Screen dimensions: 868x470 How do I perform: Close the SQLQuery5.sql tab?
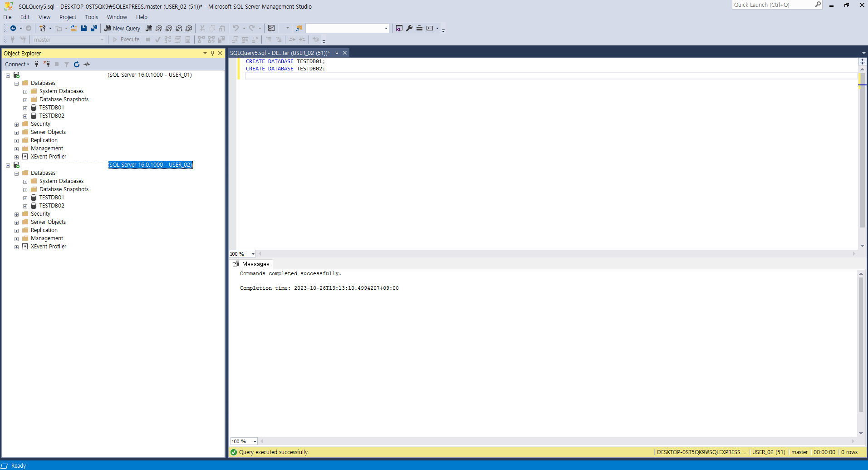(x=345, y=53)
